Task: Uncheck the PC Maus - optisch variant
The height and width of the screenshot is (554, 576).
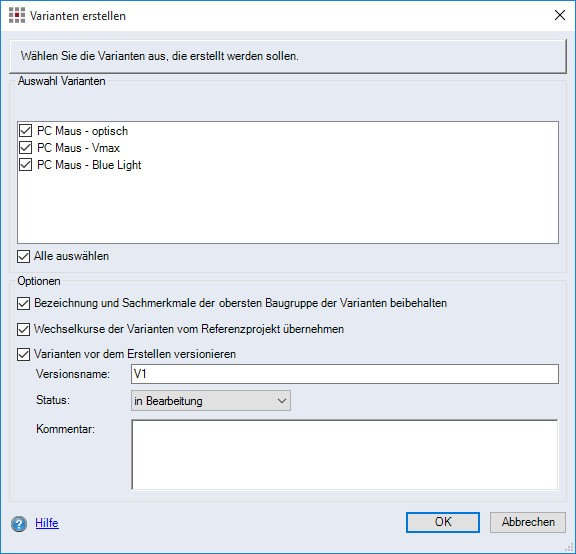Action: click(25, 131)
